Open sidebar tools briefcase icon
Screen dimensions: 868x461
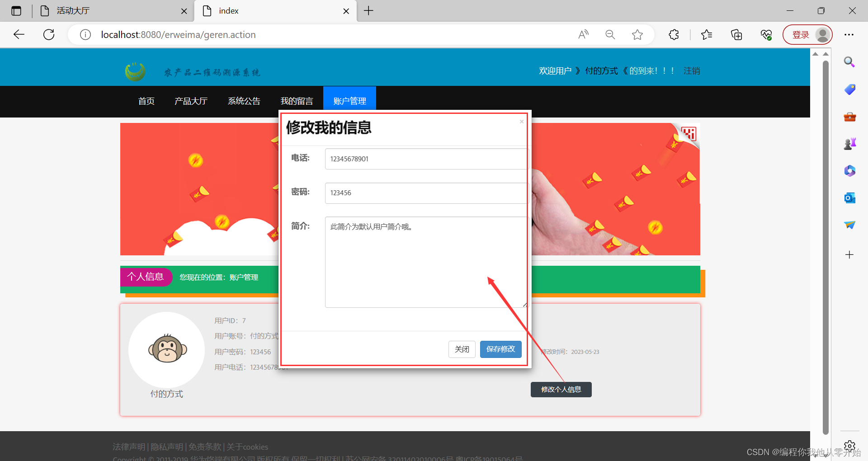849,117
